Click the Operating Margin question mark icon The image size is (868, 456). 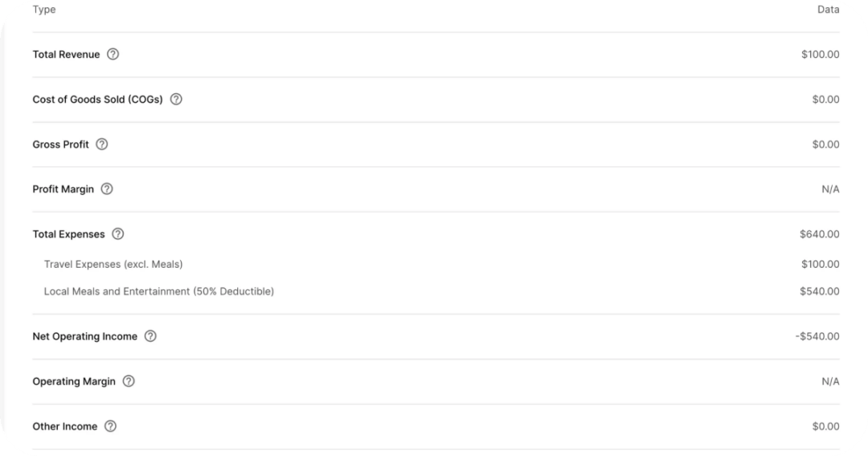coord(129,381)
